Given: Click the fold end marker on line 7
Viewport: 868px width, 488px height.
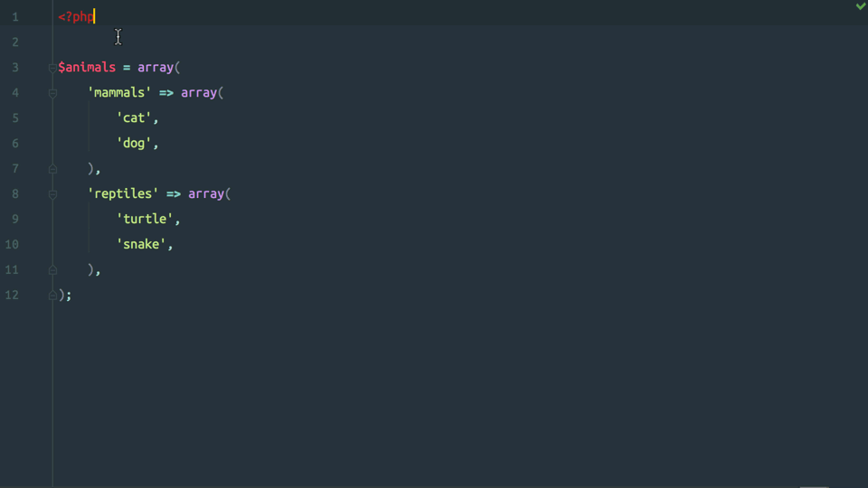Looking at the screenshot, I should pos(52,169).
